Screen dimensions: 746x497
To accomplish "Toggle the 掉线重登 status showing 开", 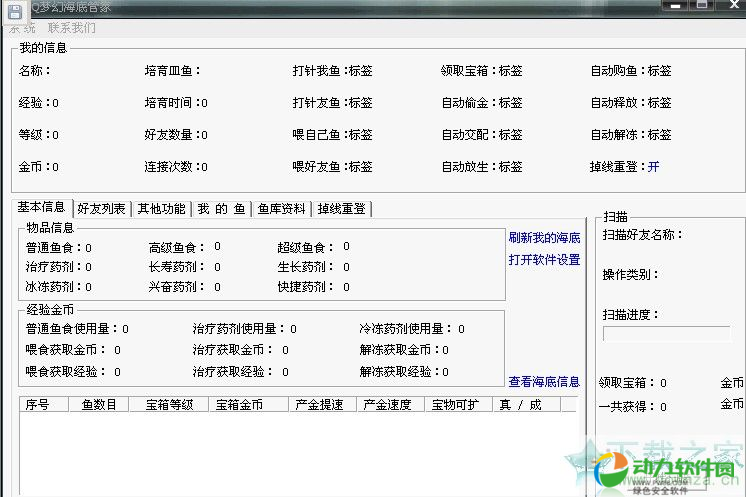I will coord(654,166).
